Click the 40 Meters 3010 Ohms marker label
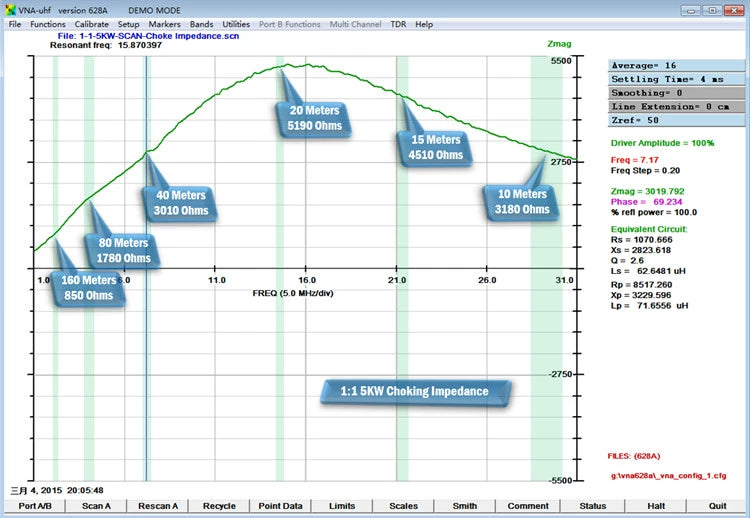750x518 pixels. 180,203
